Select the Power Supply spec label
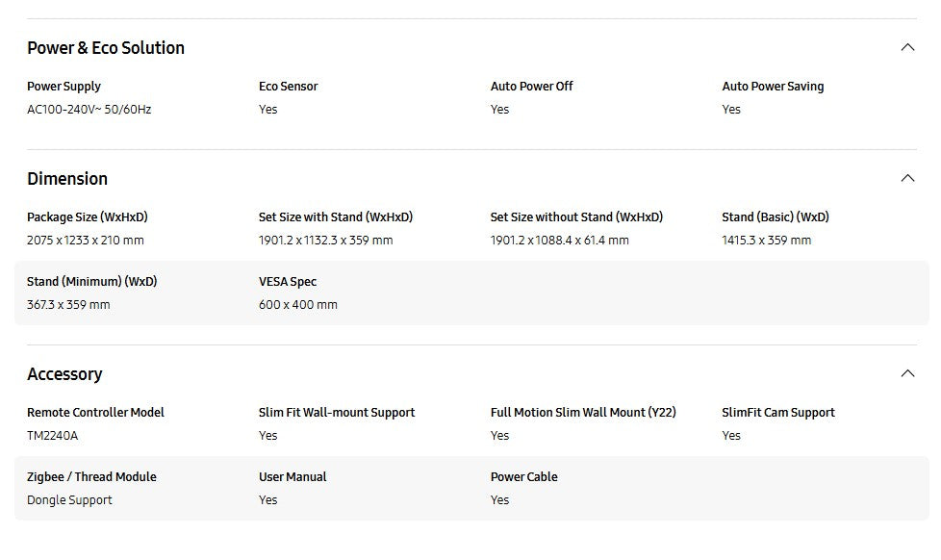This screenshot has height=560, width=941. 64,87
